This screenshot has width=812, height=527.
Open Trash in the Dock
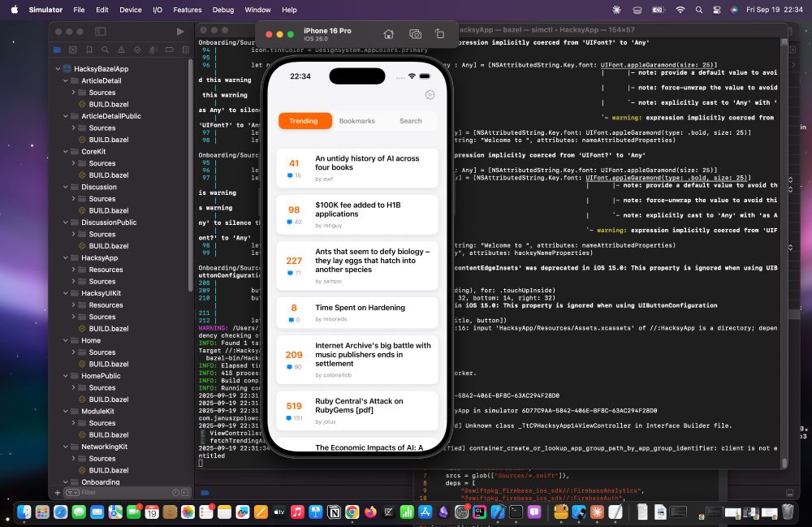[788, 512]
